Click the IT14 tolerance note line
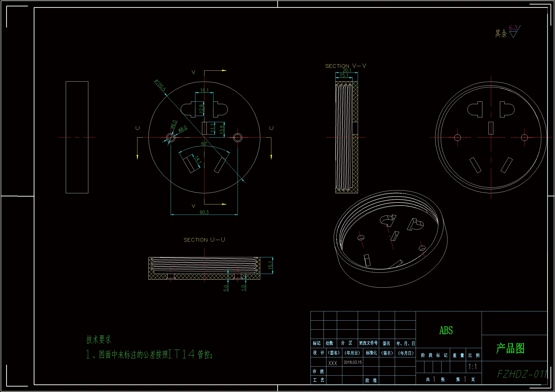 tap(149, 355)
